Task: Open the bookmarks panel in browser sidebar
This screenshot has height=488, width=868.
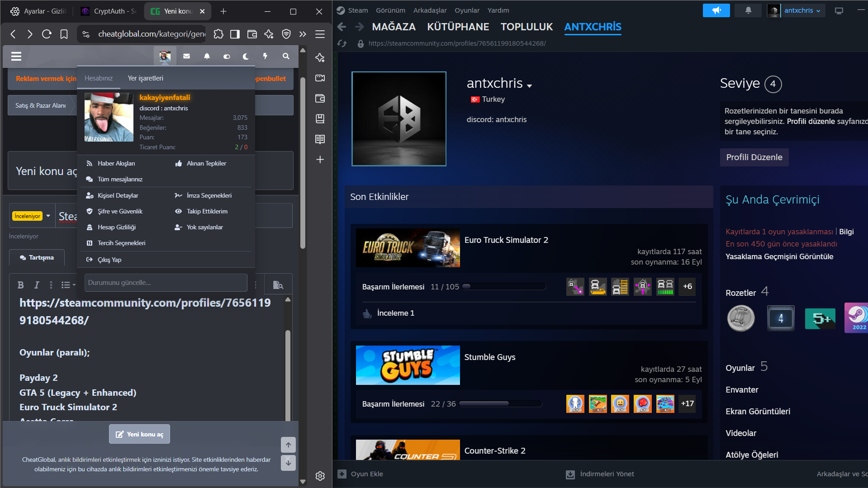Action: 320,119
